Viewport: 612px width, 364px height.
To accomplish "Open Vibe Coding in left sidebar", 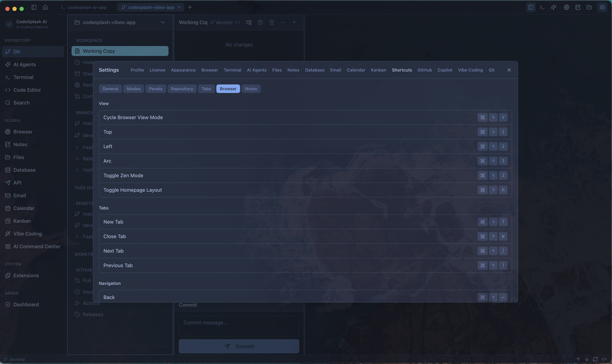I will [27, 234].
